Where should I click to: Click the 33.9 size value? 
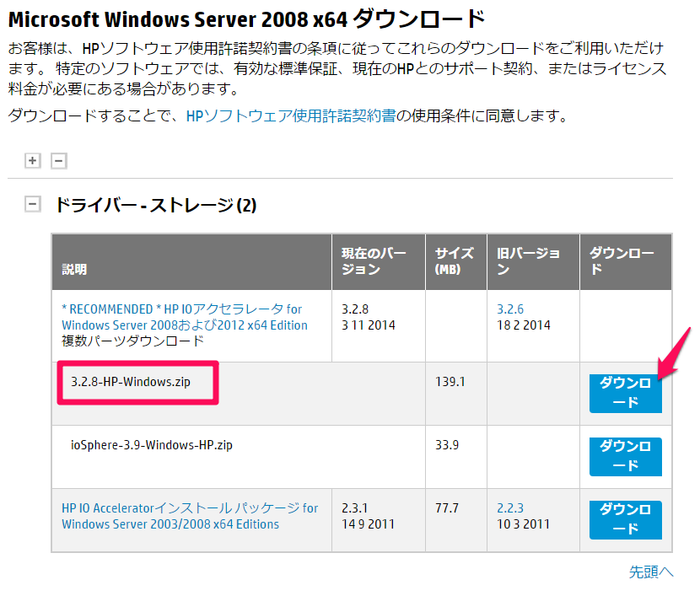point(447,445)
